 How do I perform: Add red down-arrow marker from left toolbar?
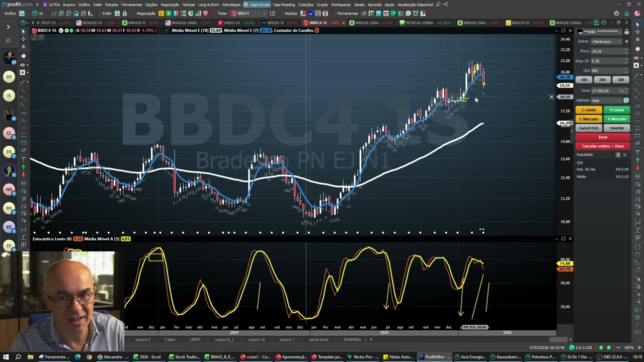click(x=23, y=174)
